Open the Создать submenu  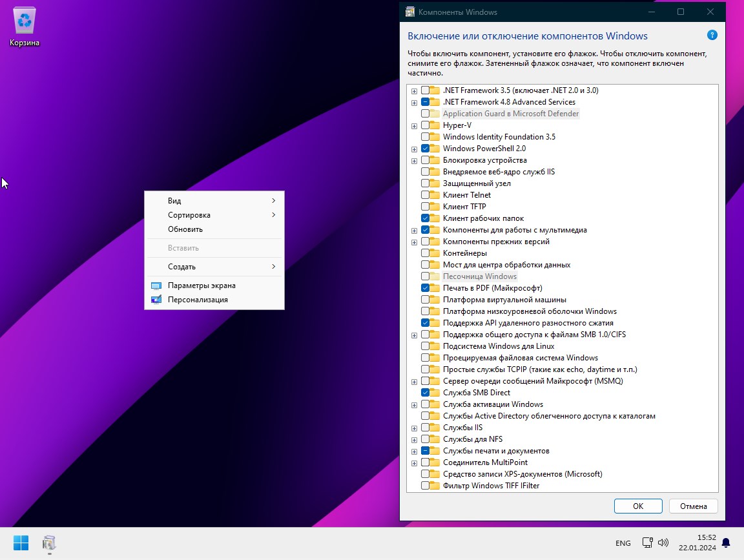pos(214,267)
